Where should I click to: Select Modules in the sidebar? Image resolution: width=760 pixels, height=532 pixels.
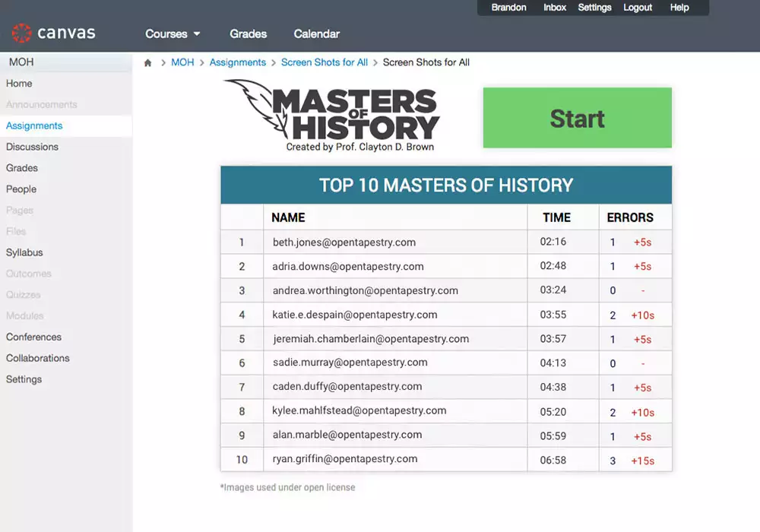(25, 316)
